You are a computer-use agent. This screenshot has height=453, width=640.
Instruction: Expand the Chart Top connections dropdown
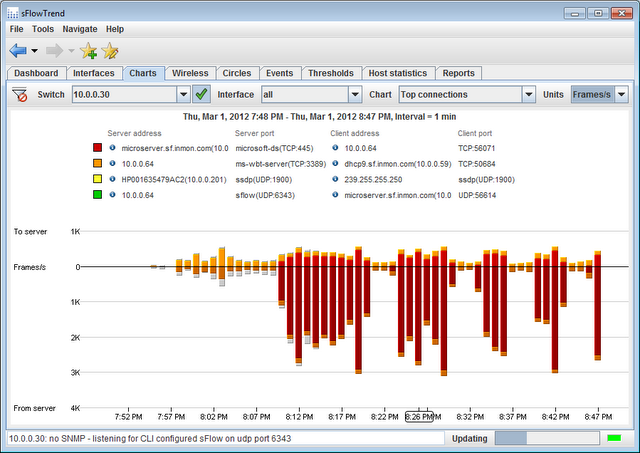529,94
